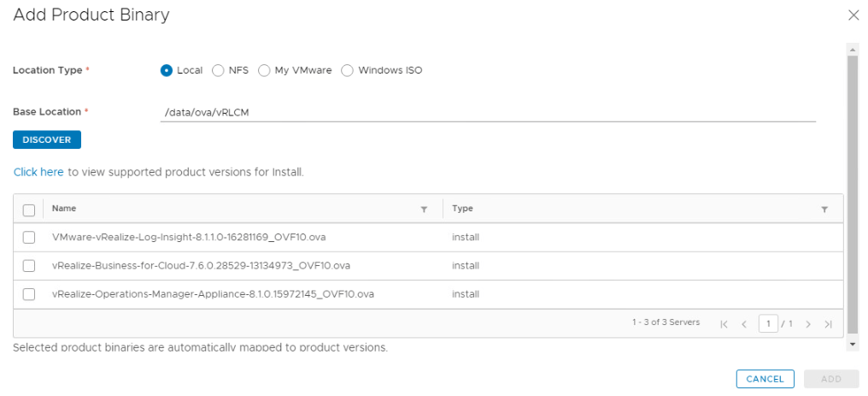Open the Type column filter
Viewport: 868px width, 396px height.
pos(824,209)
